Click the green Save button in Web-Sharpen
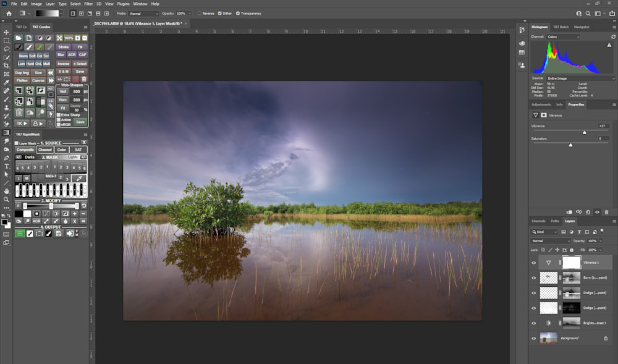Viewport: 618px width, 364px height. click(80, 122)
